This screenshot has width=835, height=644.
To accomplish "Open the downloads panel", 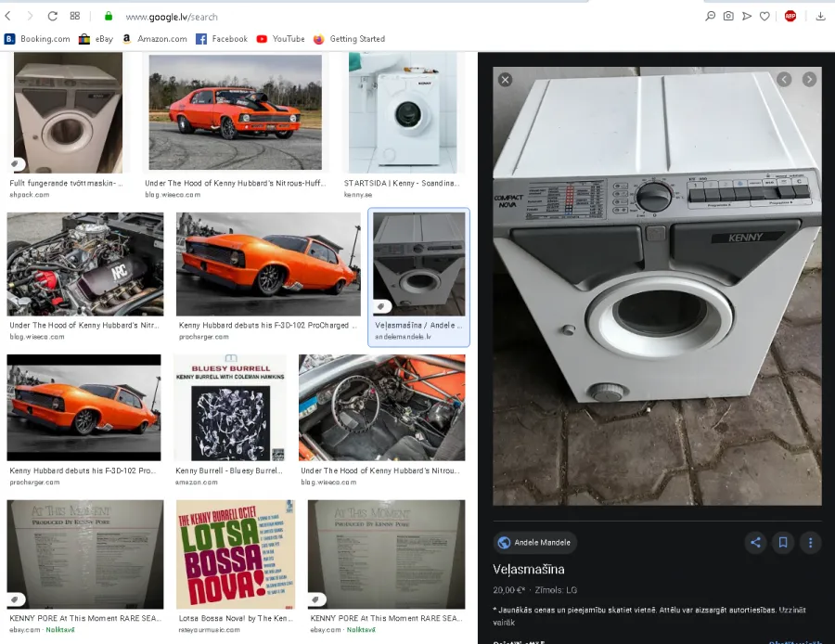I will (820, 17).
